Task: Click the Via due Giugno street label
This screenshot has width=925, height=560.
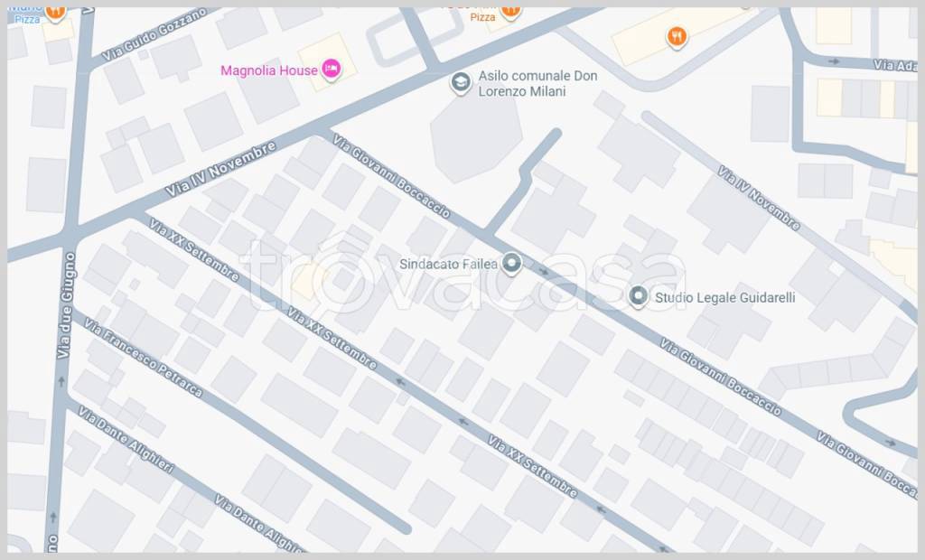Action: (66, 305)
